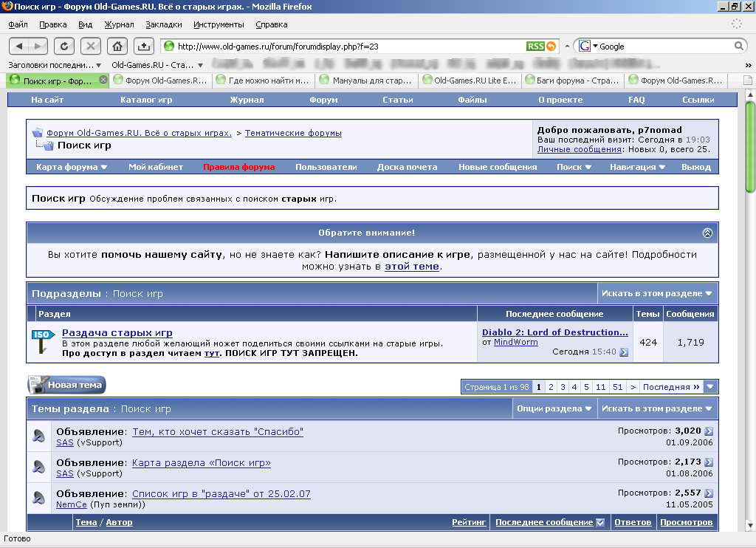
Task: Click the Google search engine icon
Action: [x=585, y=47]
